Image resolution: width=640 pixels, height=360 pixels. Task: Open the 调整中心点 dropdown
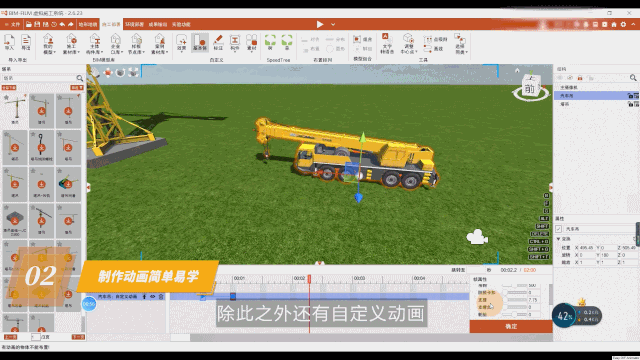coord(408,44)
